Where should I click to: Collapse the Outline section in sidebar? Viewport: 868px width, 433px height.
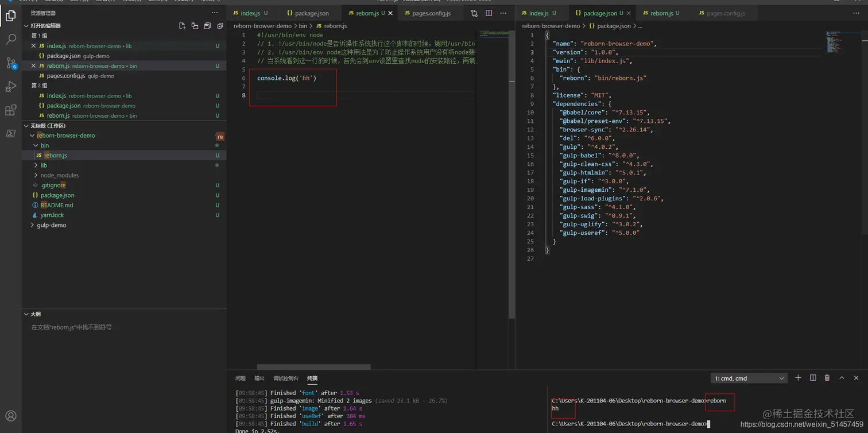(26, 314)
